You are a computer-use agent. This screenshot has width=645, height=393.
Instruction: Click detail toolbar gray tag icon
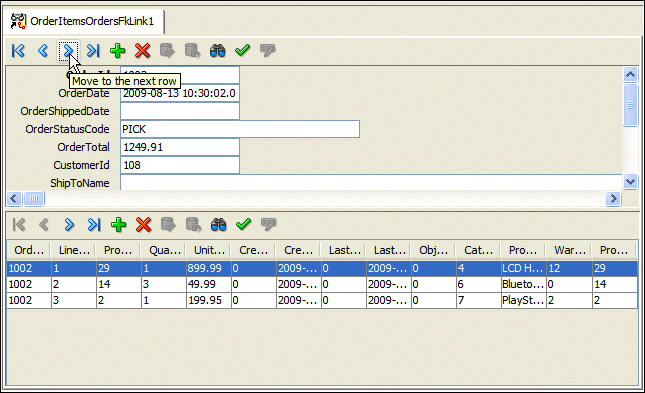pyautogui.click(x=269, y=225)
